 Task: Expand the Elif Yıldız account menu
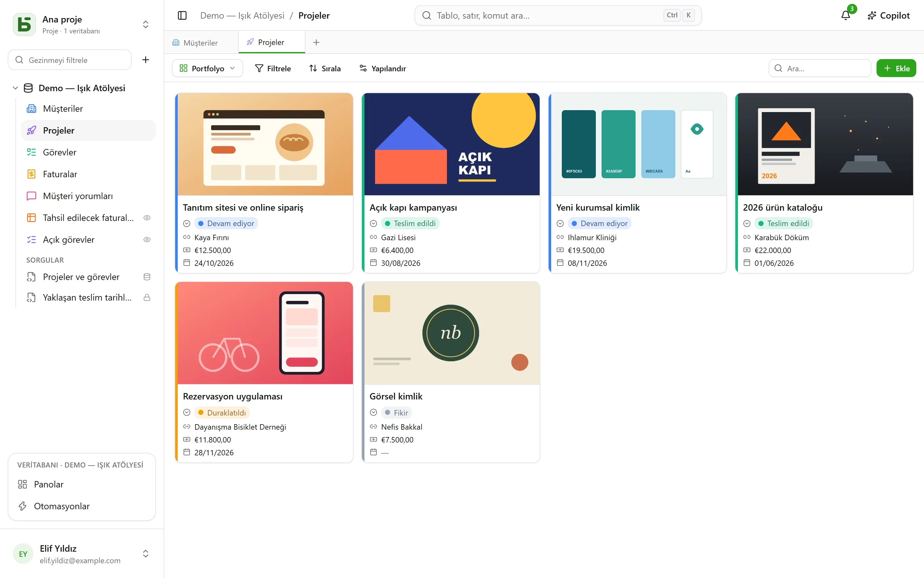[145, 554]
